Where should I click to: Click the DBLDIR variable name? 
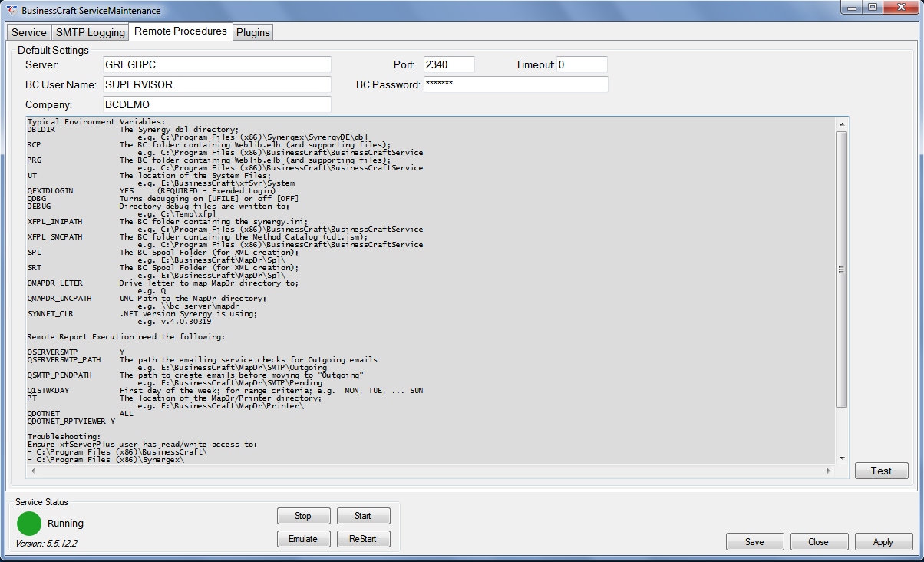(41, 130)
